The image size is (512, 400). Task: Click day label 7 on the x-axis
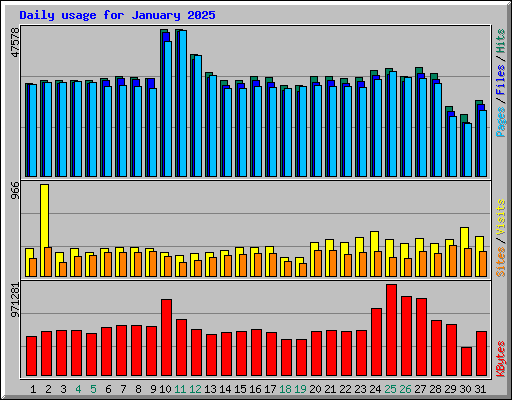coord(123,389)
